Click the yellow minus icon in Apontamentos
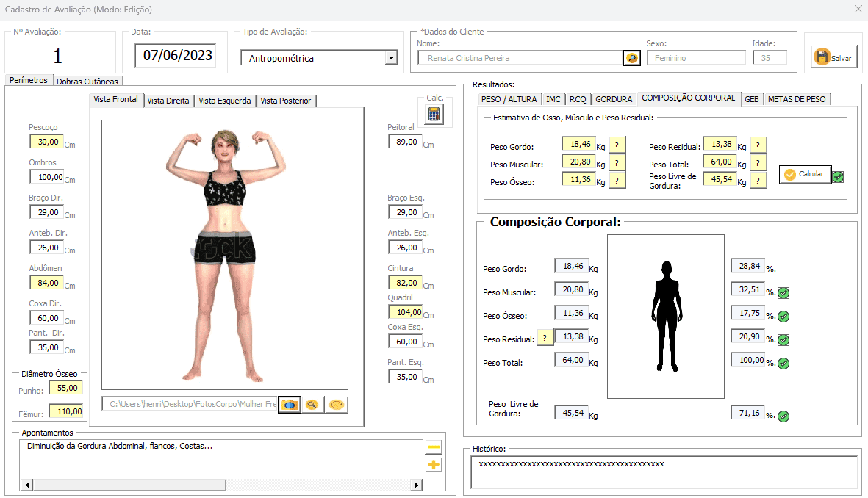868x498 pixels. click(x=434, y=447)
